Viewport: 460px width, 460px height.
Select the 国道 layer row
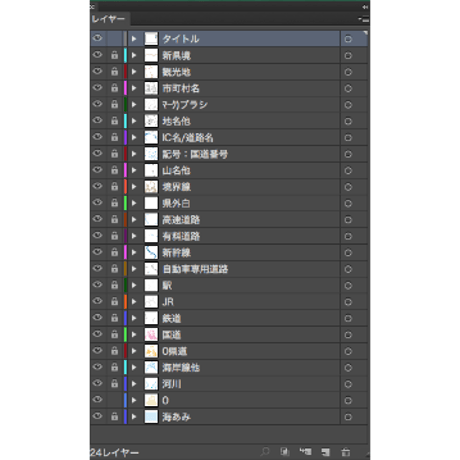tap(229, 335)
